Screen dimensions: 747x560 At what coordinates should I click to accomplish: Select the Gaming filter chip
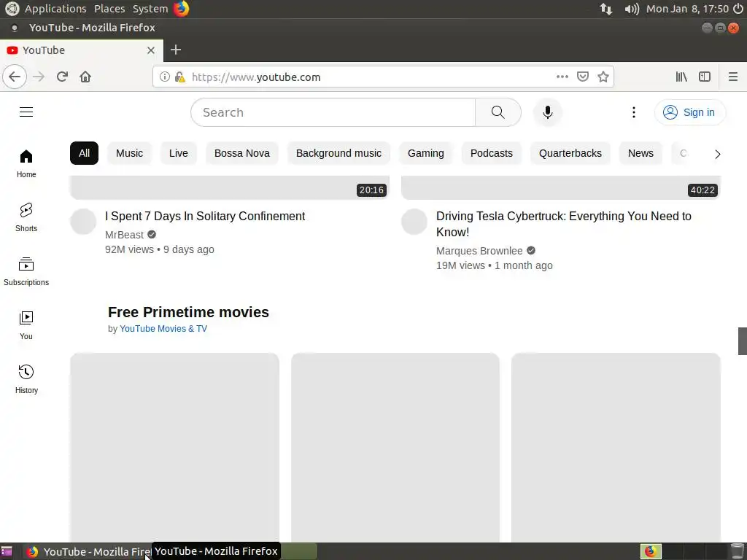pos(426,153)
